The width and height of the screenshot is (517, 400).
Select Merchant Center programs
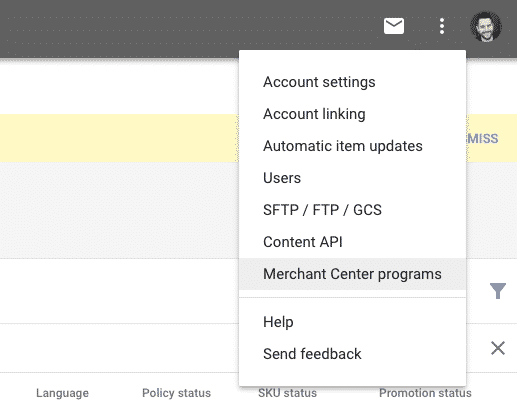[352, 274]
